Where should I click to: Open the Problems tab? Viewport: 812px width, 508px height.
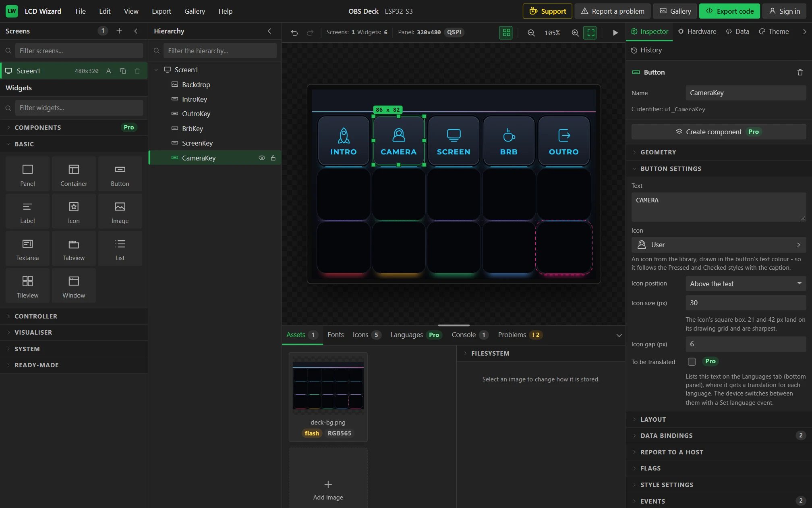520,335
